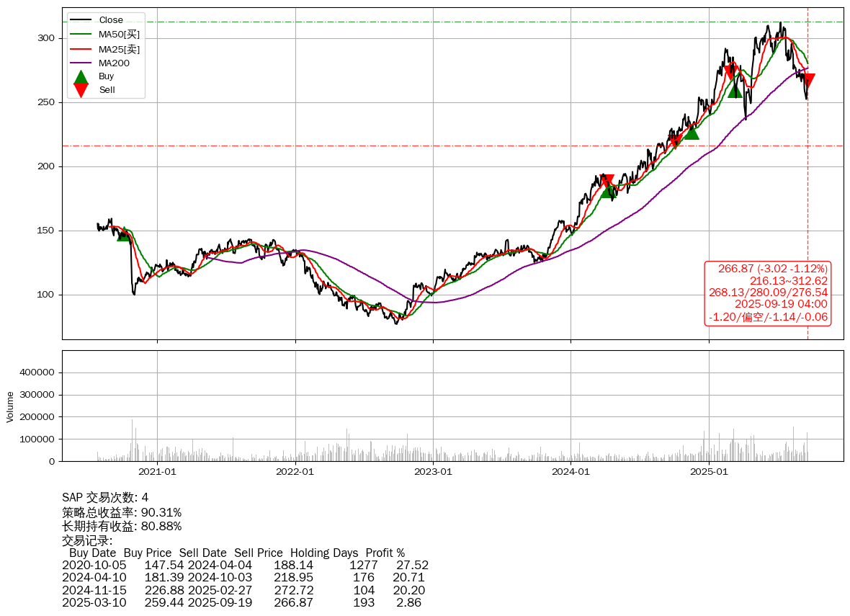Click the red price info box
Screen dimensions: 850x616
tap(769, 293)
